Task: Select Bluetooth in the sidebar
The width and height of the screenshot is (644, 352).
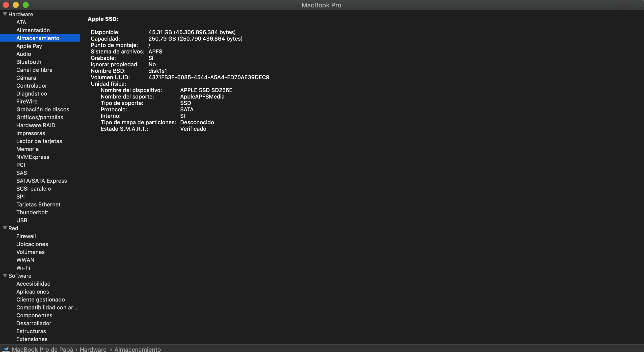Action: pyautogui.click(x=29, y=62)
